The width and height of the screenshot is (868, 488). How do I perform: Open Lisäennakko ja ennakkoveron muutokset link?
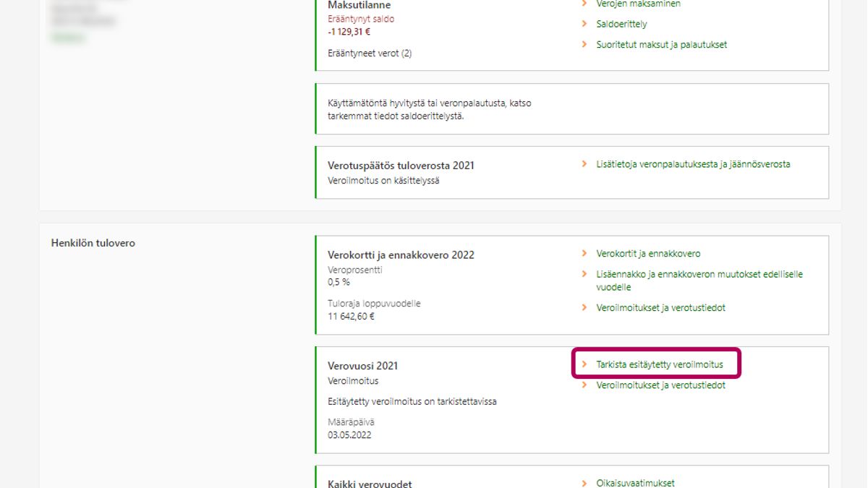[x=699, y=275]
